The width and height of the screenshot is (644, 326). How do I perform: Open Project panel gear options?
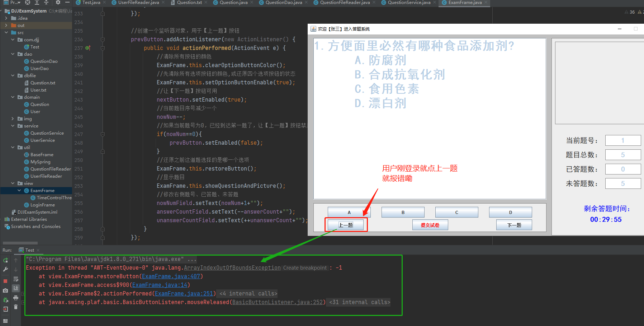pyautogui.click(x=58, y=3)
